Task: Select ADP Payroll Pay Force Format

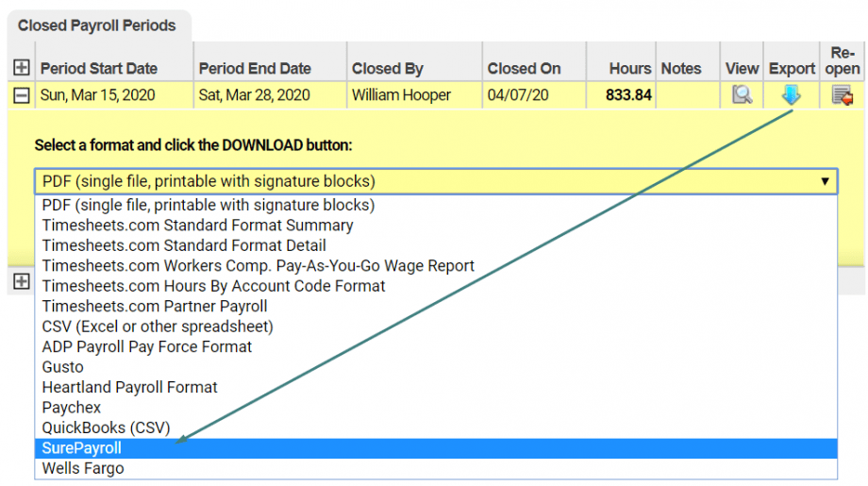Action: click(x=436, y=346)
